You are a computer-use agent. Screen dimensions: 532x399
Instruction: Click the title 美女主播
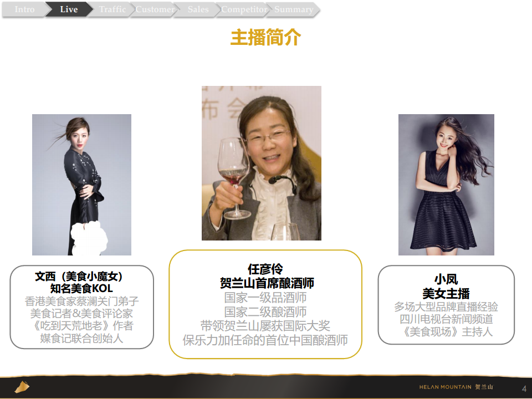(446, 294)
